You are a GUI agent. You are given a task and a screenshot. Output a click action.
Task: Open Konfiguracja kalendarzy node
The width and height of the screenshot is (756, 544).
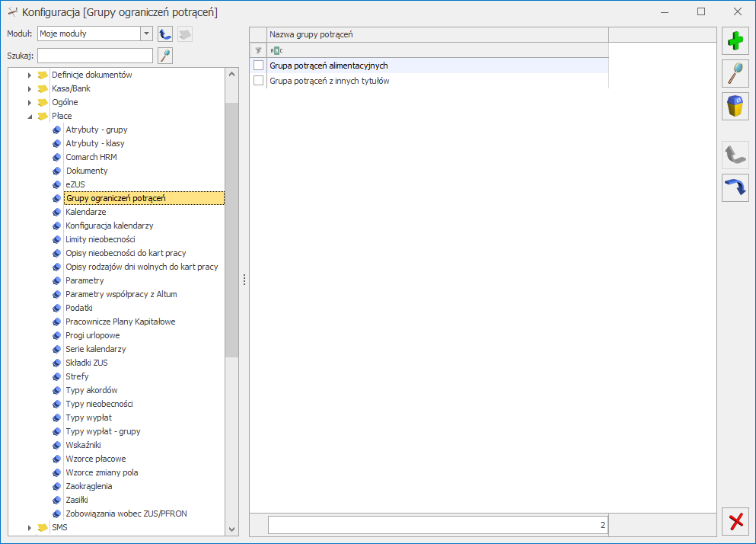pos(110,226)
